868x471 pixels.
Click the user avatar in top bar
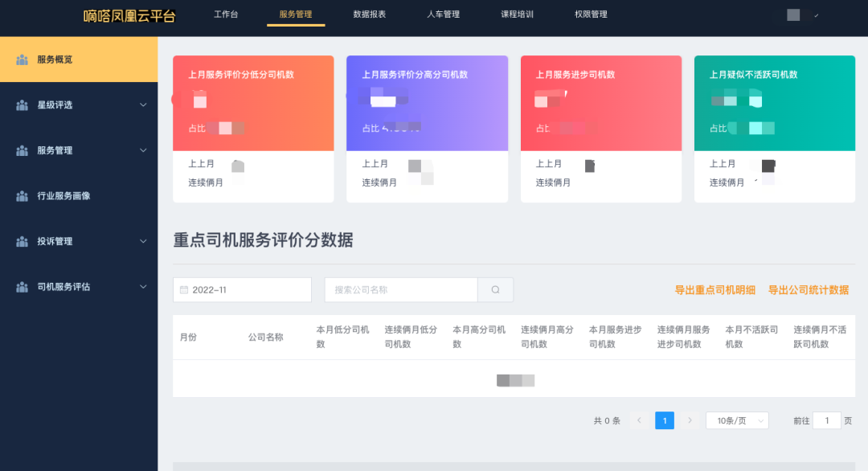point(793,14)
